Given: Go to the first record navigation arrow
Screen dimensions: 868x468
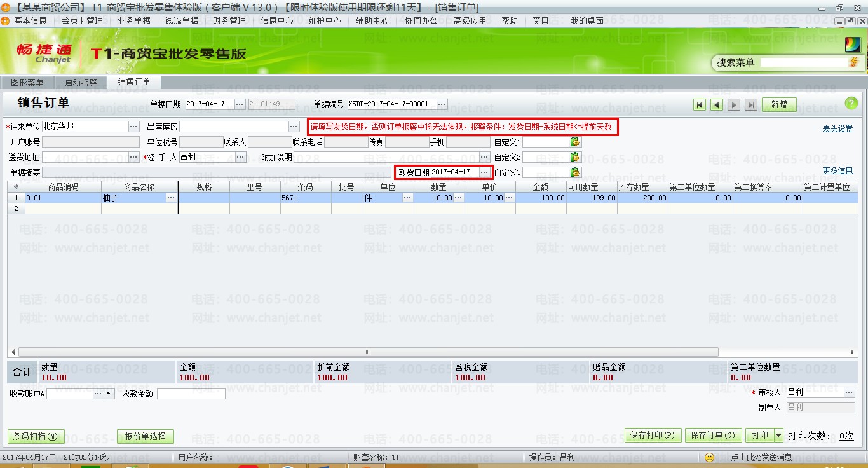Looking at the screenshot, I should (x=700, y=105).
